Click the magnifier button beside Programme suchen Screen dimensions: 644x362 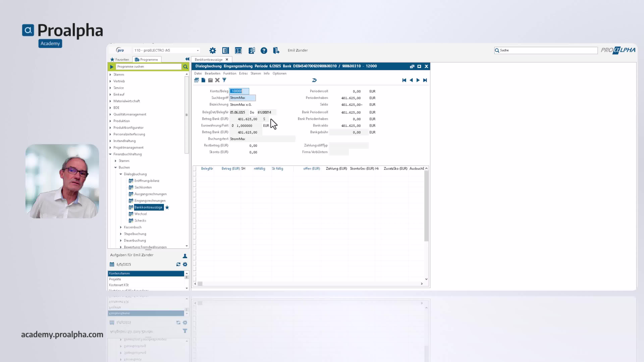pyautogui.click(x=185, y=67)
